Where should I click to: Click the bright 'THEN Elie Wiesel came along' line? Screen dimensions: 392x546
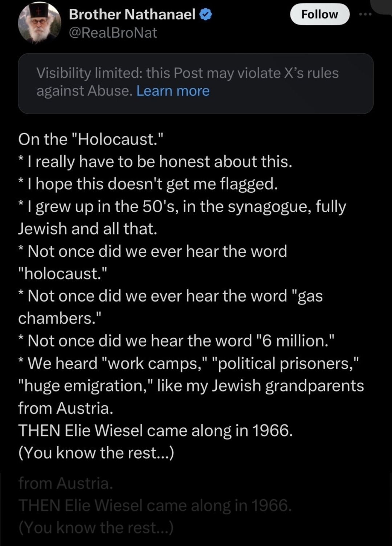coord(155,431)
